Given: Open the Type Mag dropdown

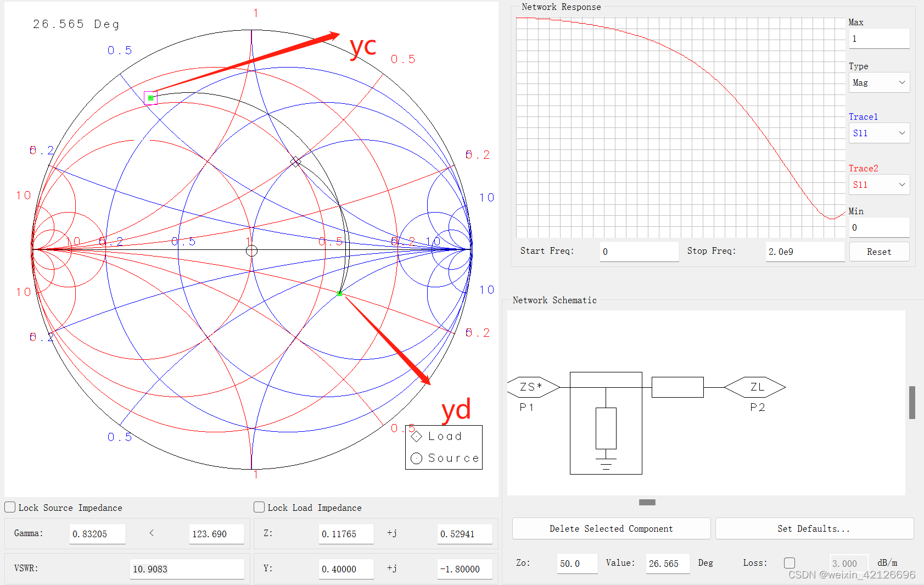Looking at the screenshot, I should pos(880,83).
